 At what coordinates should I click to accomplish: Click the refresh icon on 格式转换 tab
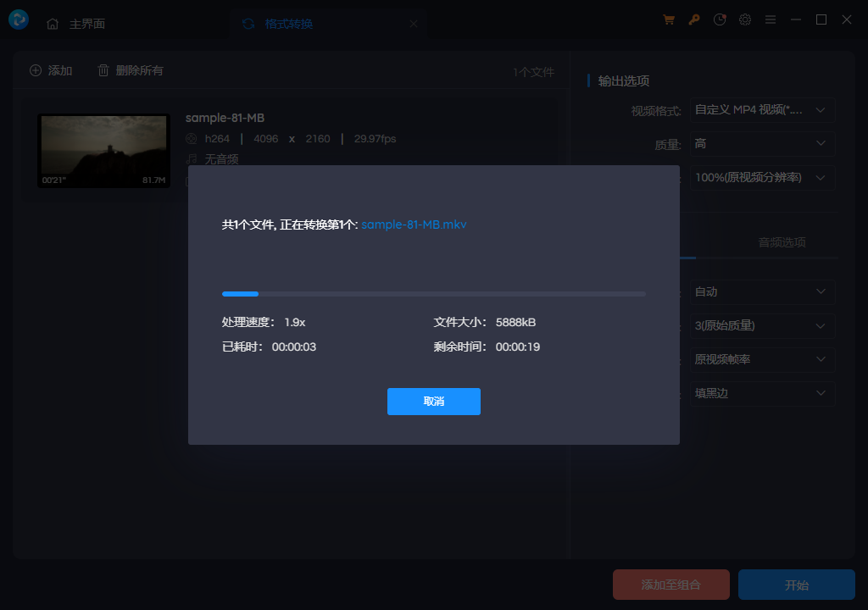[x=247, y=25]
